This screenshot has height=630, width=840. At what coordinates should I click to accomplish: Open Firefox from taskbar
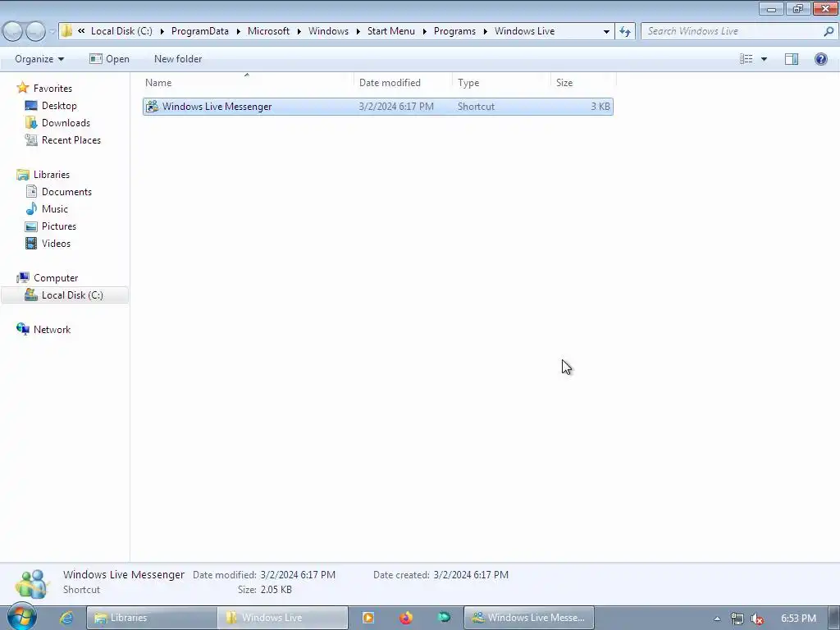click(x=406, y=618)
